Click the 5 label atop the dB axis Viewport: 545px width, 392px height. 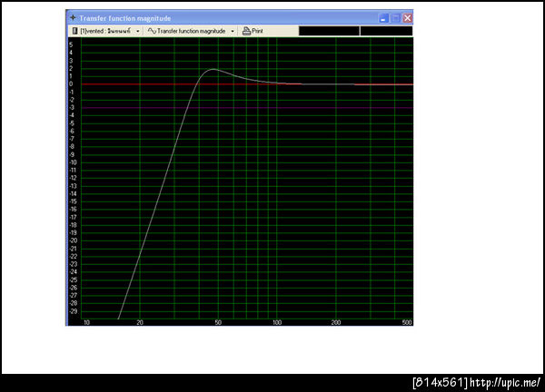click(71, 44)
